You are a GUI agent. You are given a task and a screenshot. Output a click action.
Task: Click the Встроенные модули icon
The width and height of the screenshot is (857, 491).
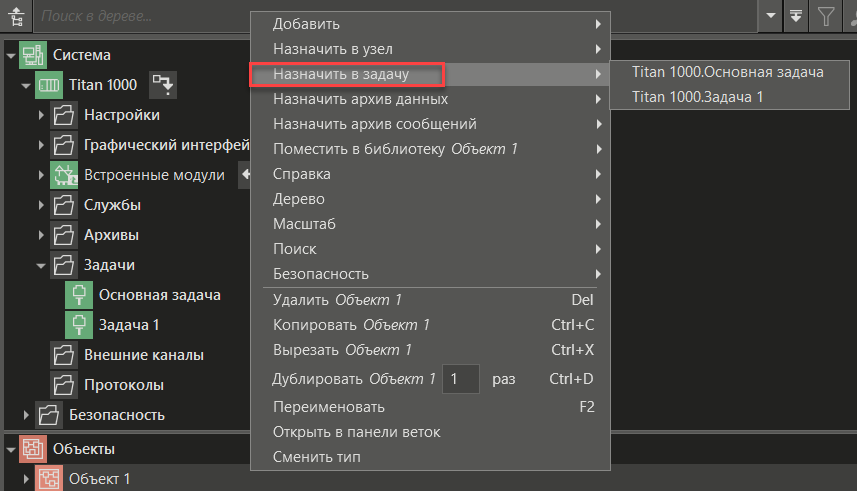coord(63,175)
